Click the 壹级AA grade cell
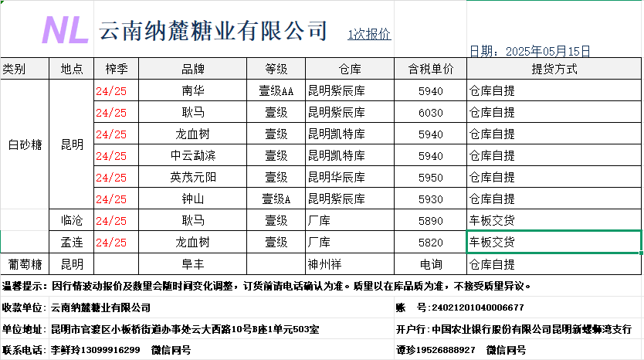The width and height of the screenshot is (644, 360). click(x=276, y=90)
